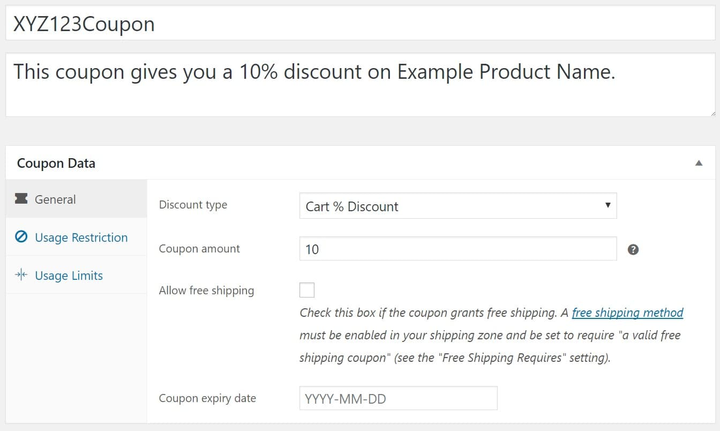This screenshot has height=431, width=720.
Task: Click the Coupon amount label text
Action: coord(199,248)
